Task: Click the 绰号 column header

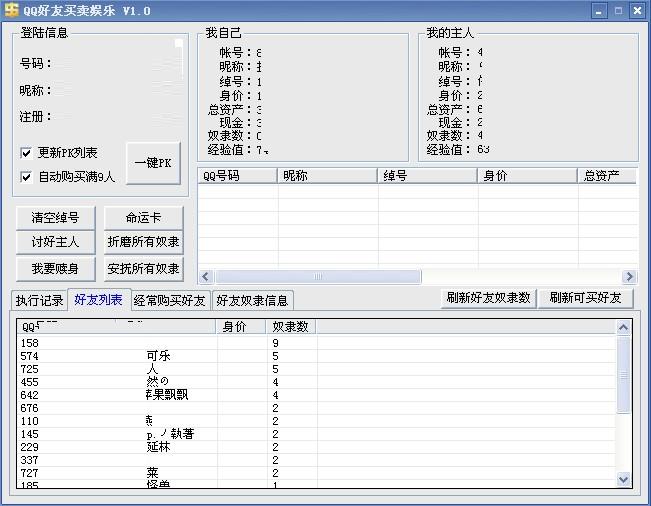Action: pyautogui.click(x=428, y=176)
